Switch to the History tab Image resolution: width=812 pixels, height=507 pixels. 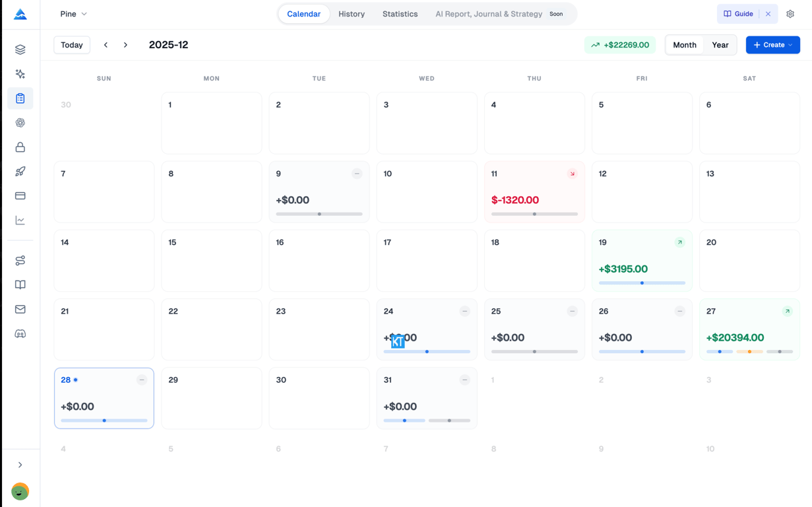[x=351, y=14]
